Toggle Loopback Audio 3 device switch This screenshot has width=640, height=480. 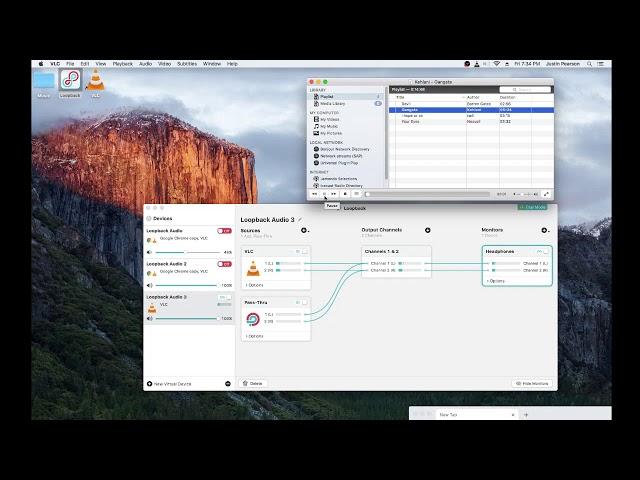224,297
